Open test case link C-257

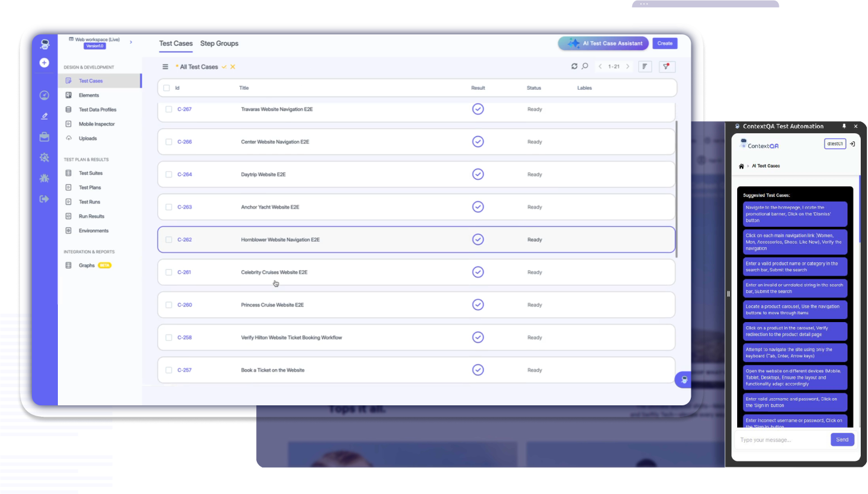(x=184, y=370)
